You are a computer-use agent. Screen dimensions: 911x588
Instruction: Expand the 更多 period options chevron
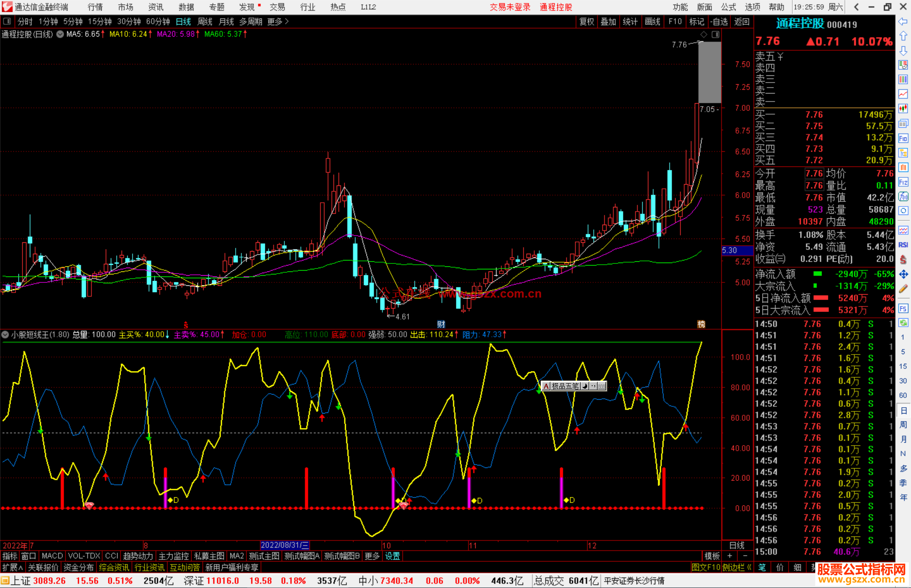pos(287,21)
